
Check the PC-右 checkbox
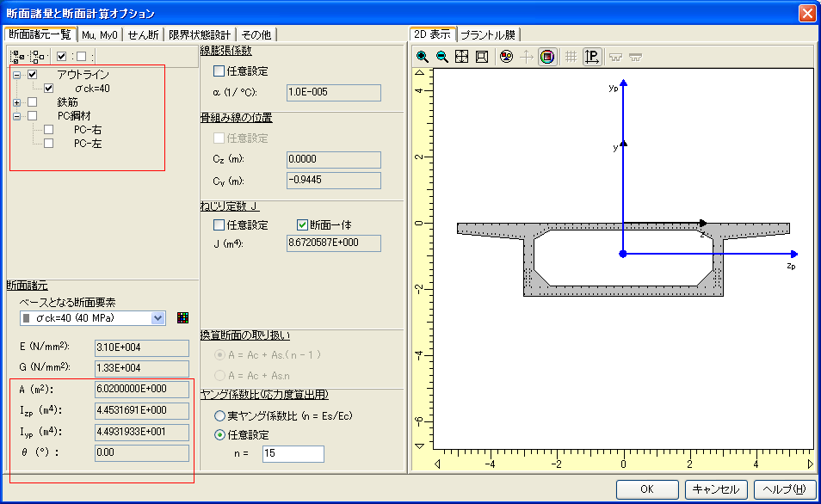pos(49,129)
